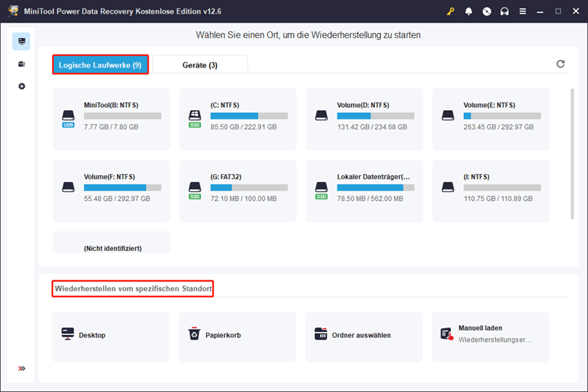Click the 78.50 MB / 562.00 MB text
Screen dimensions: 588x392
pos(370,198)
